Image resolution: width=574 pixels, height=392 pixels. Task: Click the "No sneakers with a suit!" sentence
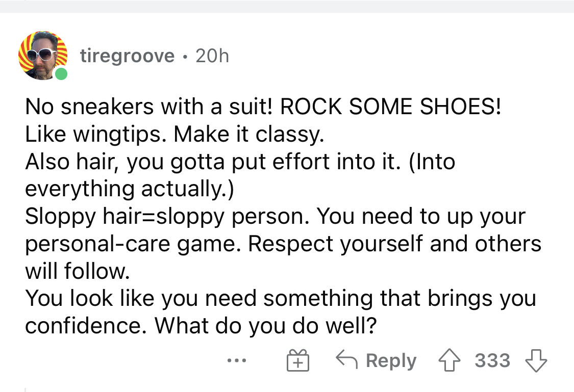point(149,107)
